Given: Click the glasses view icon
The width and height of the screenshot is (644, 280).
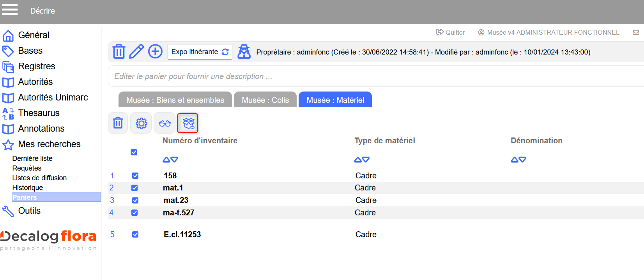Looking at the screenshot, I should pos(165,123).
